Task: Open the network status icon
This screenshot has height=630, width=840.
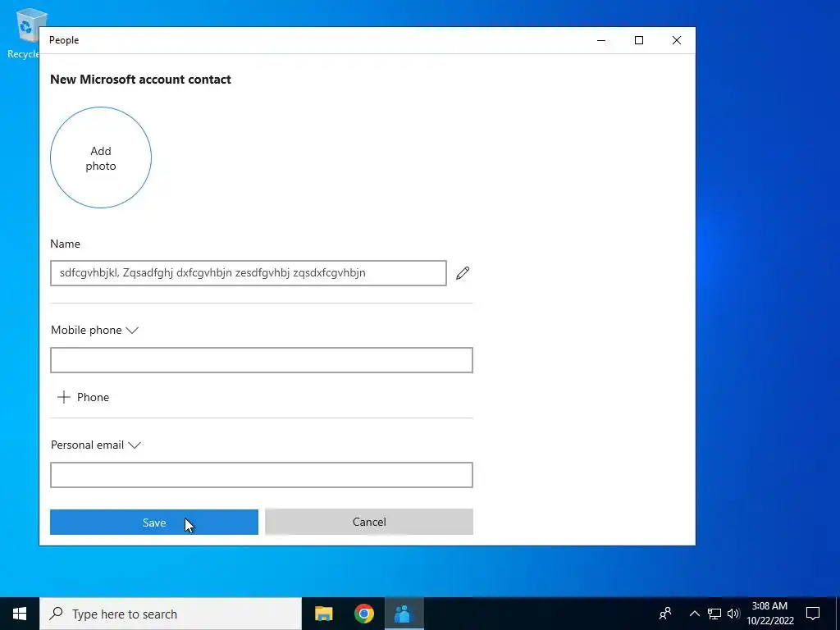Action: (x=714, y=614)
